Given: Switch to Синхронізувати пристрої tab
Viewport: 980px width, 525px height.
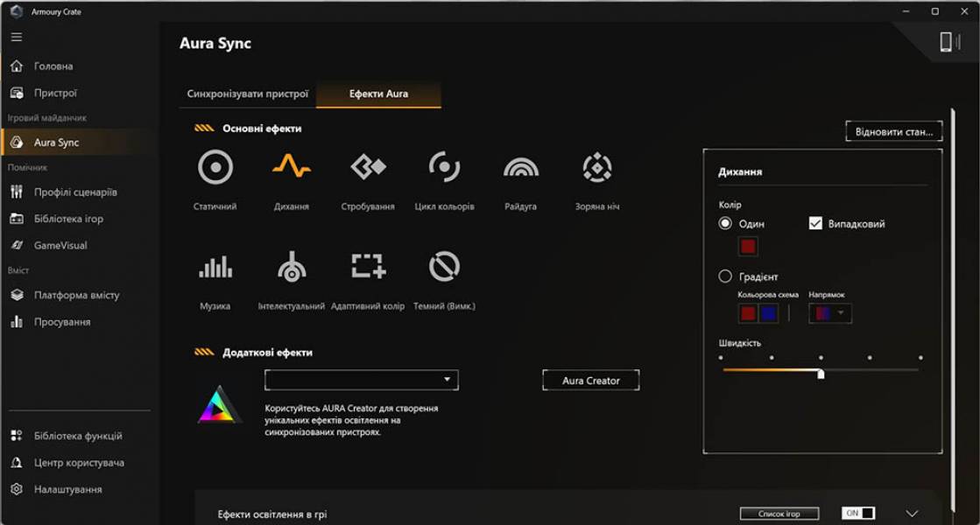Looking at the screenshot, I should click(x=248, y=94).
